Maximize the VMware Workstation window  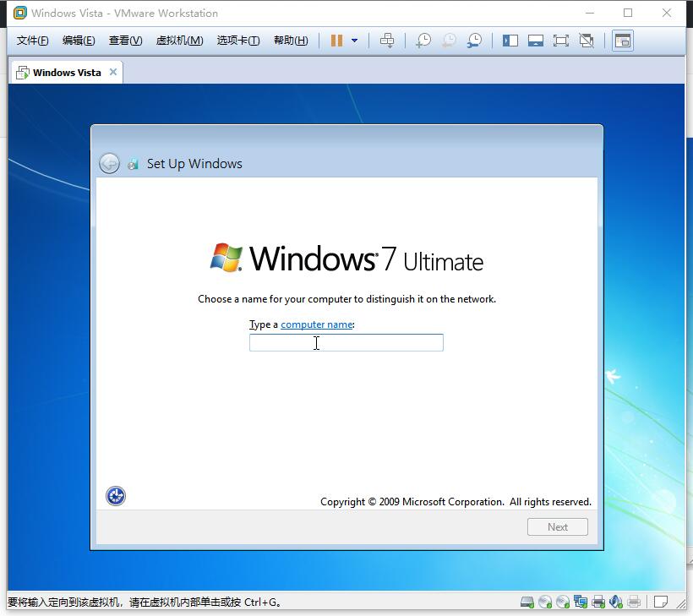pyautogui.click(x=628, y=13)
